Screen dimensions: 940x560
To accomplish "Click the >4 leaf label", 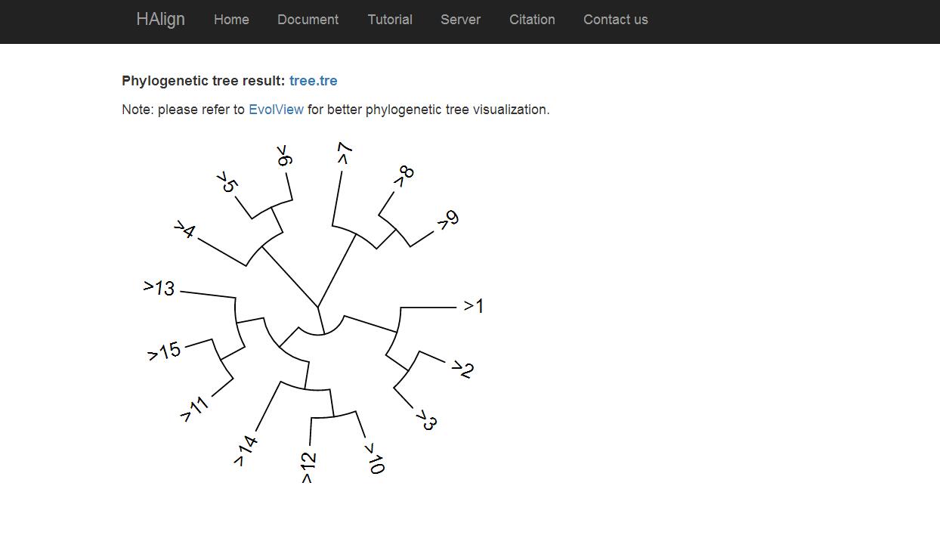I will (x=185, y=230).
